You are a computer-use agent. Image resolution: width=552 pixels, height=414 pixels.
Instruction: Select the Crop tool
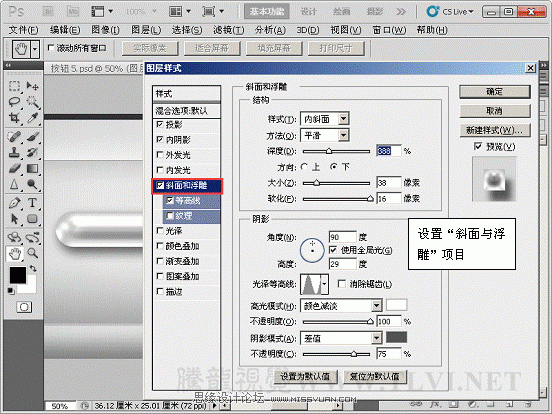coord(14,118)
